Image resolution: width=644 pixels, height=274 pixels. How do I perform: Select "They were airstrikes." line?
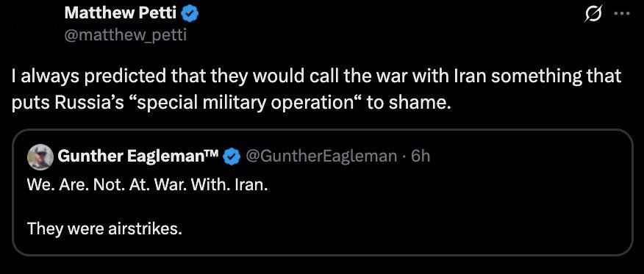tap(104, 228)
